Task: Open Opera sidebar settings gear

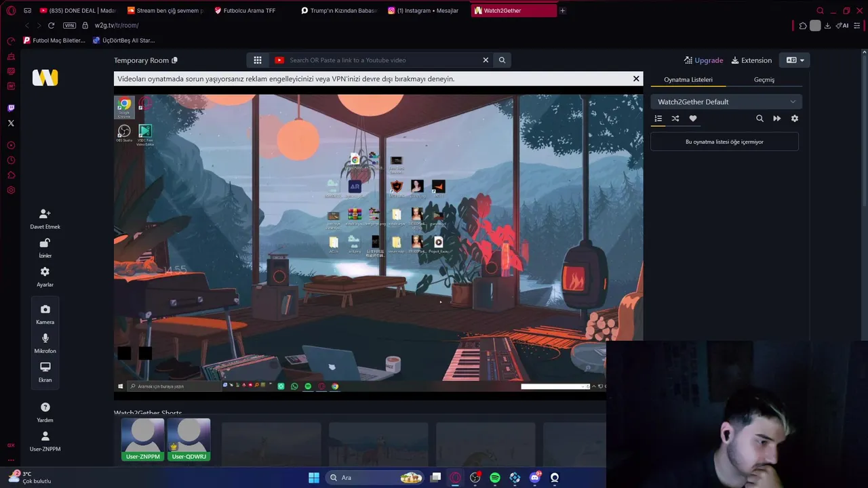Action: [11, 190]
